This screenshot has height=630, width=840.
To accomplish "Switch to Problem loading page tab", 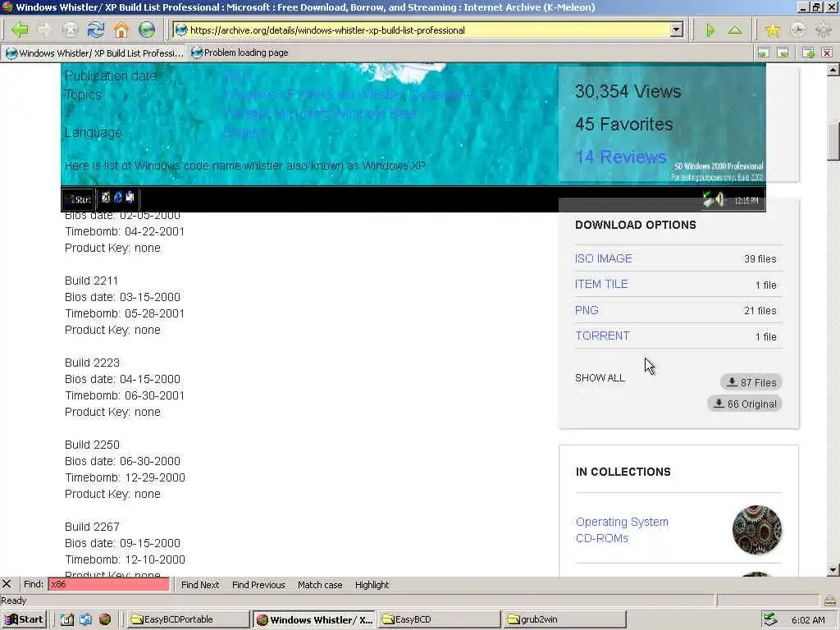I will coord(240,52).
